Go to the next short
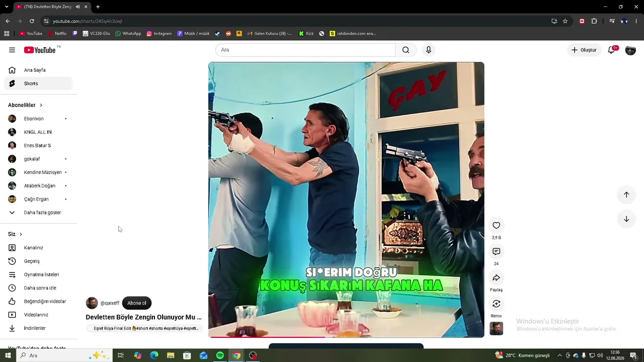The height and width of the screenshot is (362, 644). [626, 219]
